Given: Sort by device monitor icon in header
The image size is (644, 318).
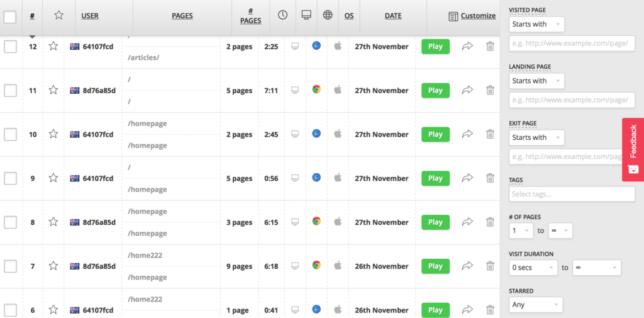Looking at the screenshot, I should coord(306,15).
